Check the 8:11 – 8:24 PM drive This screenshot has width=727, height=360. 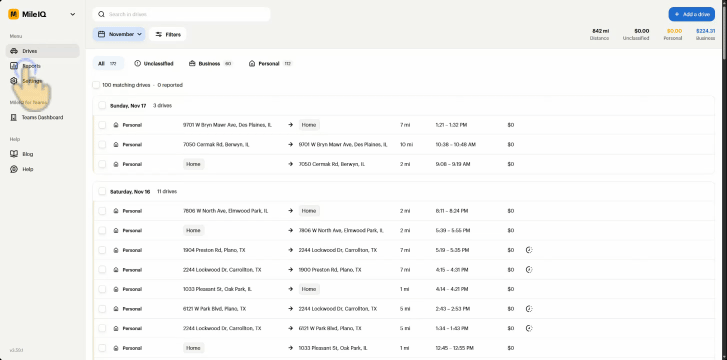tap(102, 211)
